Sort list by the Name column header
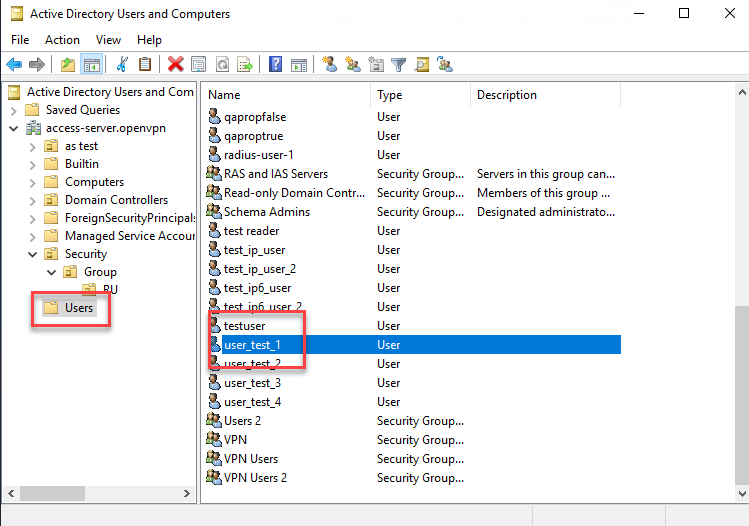This screenshot has width=749, height=526. click(285, 95)
